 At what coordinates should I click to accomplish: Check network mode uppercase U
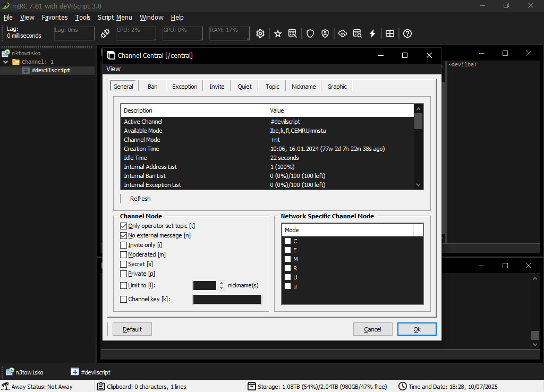287,277
